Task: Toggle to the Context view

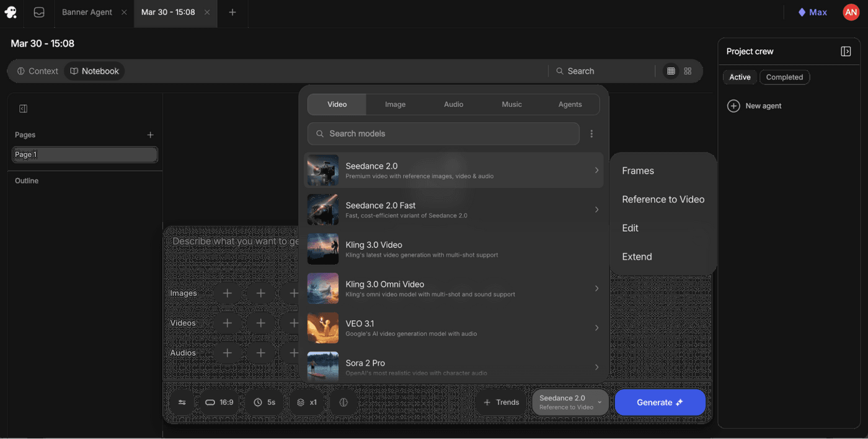Action: pos(37,71)
